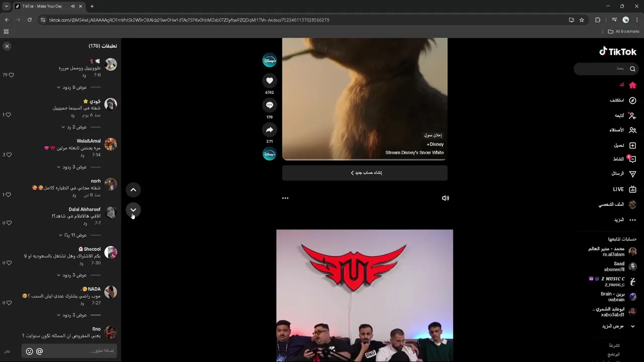Share the video with the arrow icon
The image size is (644, 362).
point(270,130)
